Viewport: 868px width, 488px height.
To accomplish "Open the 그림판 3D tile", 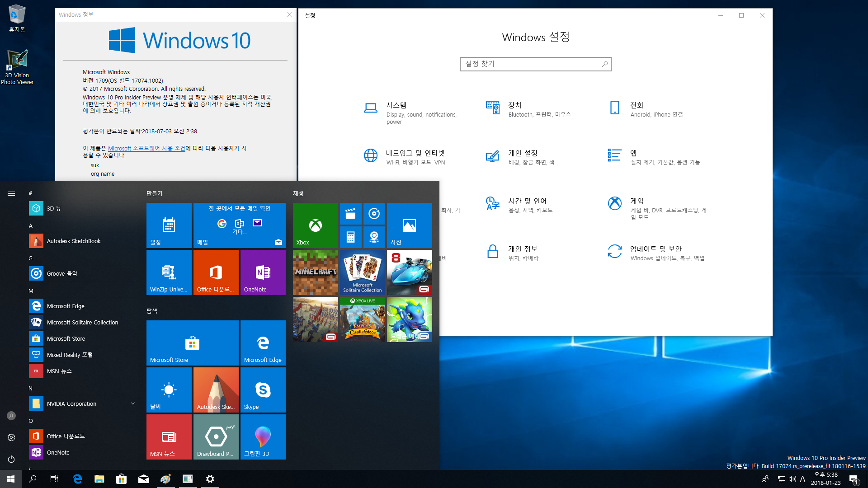I will (x=263, y=437).
